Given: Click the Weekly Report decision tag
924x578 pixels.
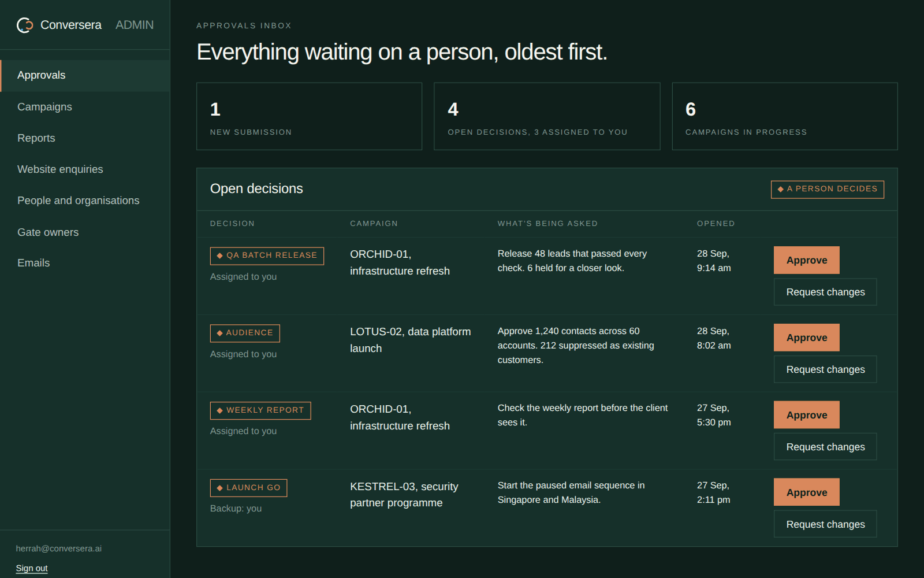Looking at the screenshot, I should [260, 410].
